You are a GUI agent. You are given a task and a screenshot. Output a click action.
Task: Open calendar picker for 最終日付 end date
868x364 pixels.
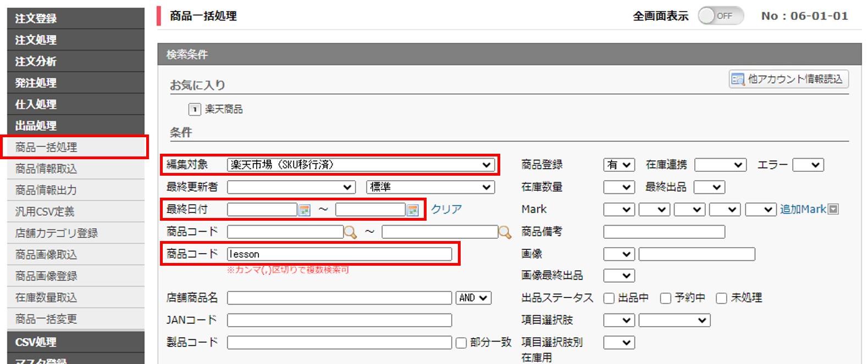tap(412, 210)
